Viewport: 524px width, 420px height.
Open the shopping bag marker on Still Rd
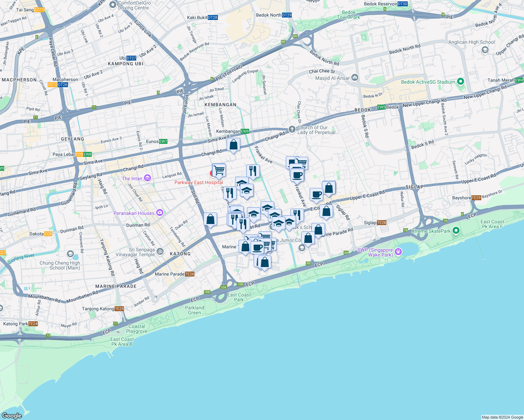(210, 219)
